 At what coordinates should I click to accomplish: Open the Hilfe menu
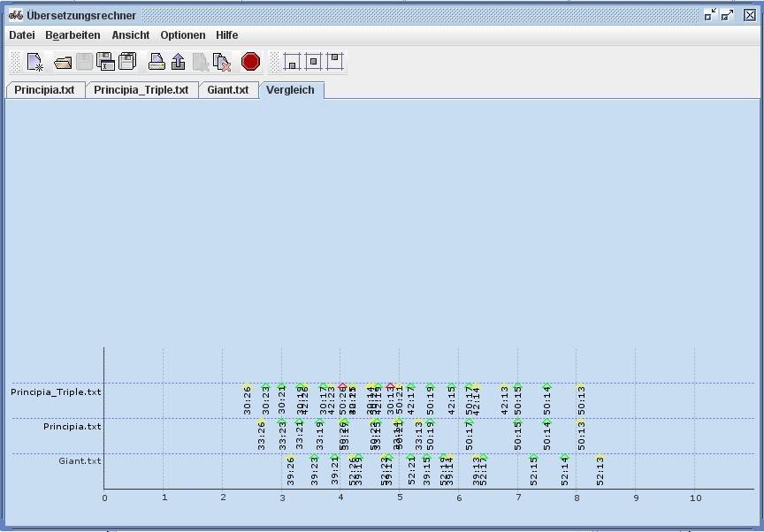(x=226, y=35)
